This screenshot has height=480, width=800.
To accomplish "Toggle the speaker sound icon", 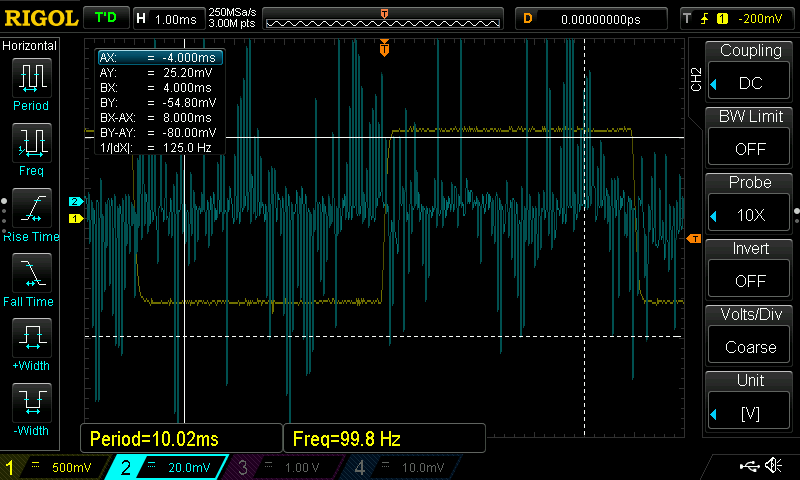I will click(773, 465).
